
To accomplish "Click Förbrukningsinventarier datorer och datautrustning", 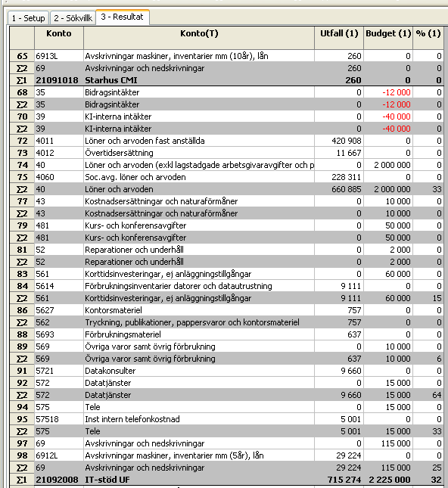I will point(179,286).
